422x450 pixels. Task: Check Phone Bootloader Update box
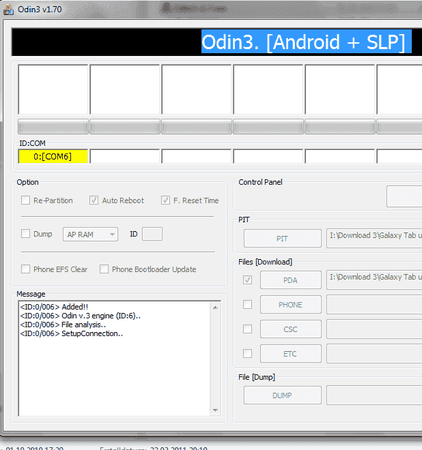pyautogui.click(x=104, y=269)
